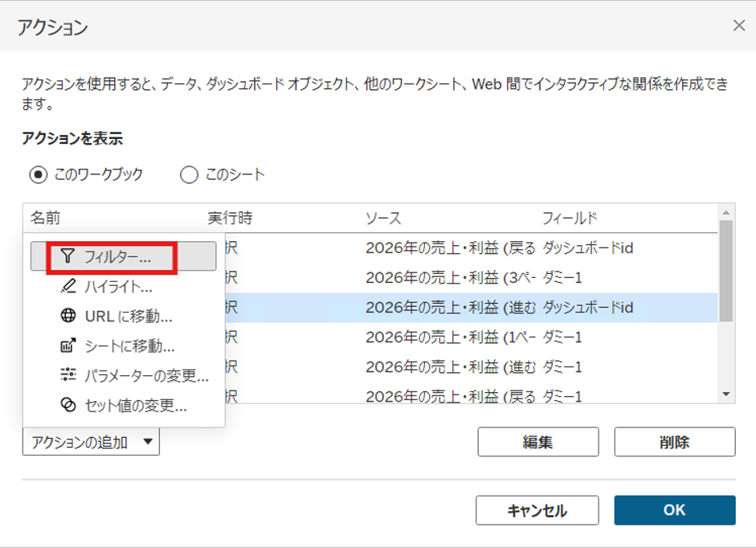Choose ハイライト... from the menu
This screenshot has height=548, width=756.
(x=124, y=287)
